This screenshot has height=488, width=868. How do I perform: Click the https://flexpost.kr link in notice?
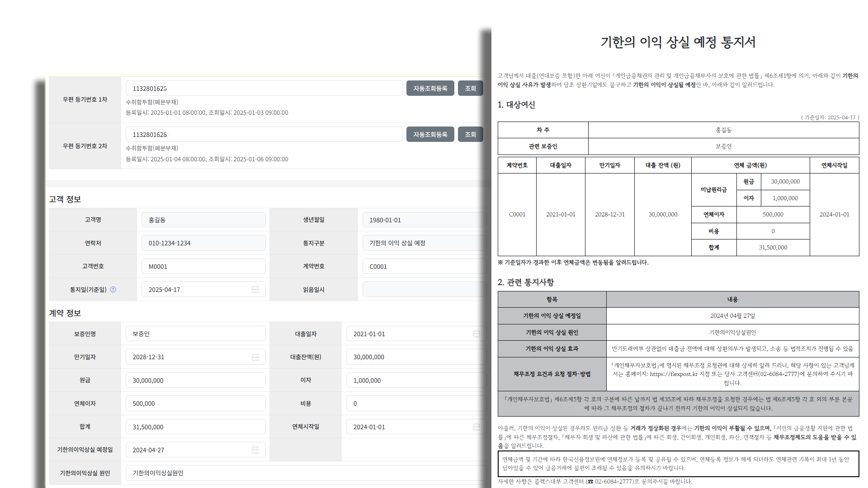674,374
